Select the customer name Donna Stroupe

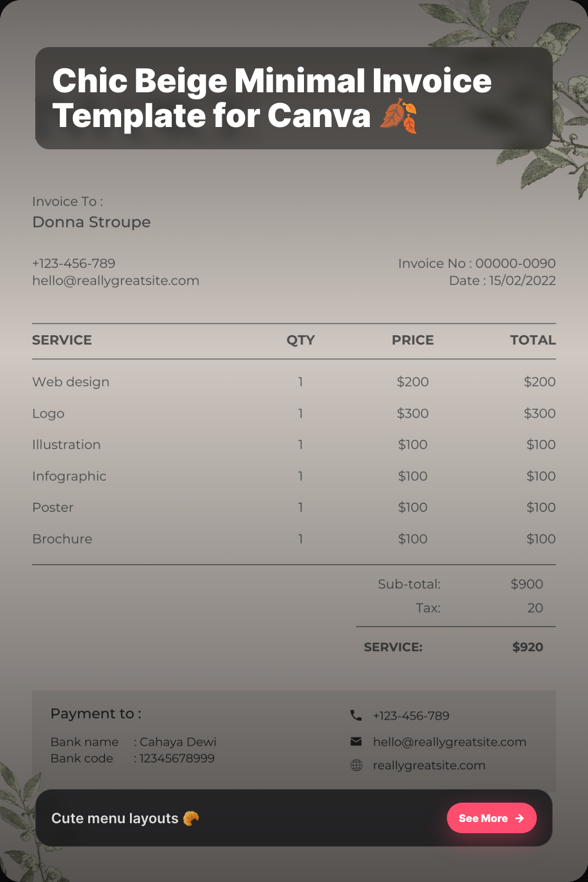point(92,222)
